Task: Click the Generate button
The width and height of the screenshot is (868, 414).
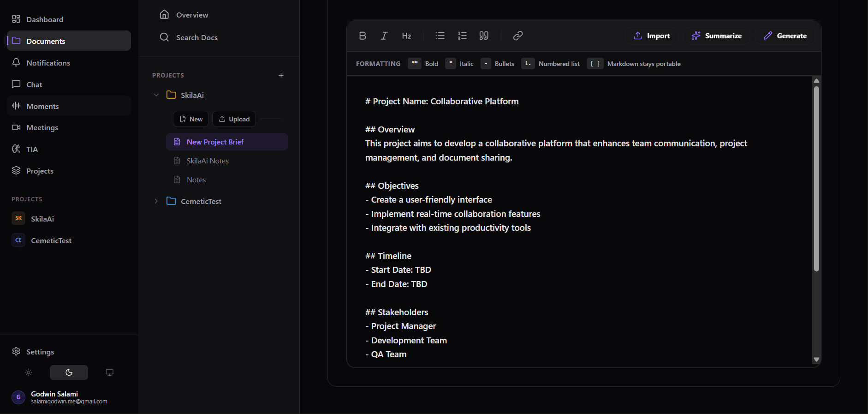Action: click(x=785, y=36)
